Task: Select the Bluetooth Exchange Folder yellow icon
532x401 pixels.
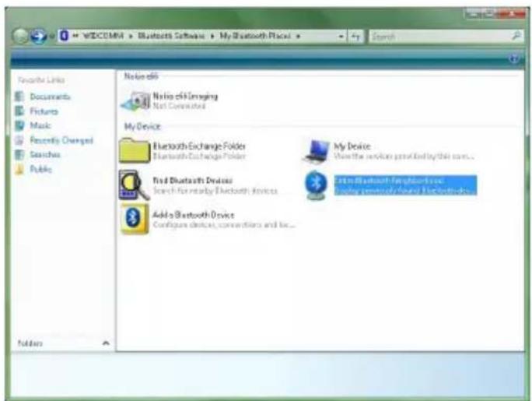Action: tap(135, 150)
